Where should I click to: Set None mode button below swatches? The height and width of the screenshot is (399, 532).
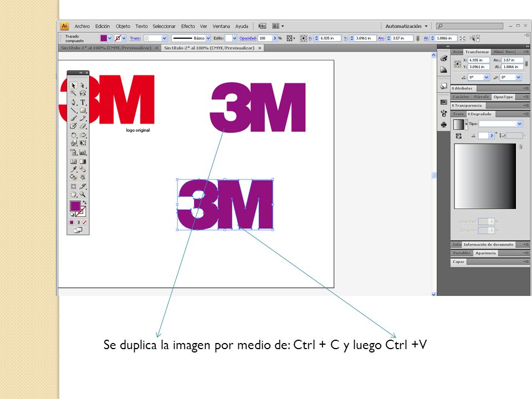coord(84,223)
